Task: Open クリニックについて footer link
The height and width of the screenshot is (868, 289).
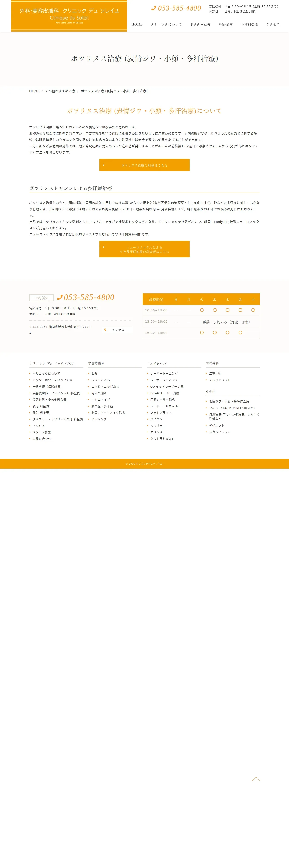Action: 46,373
